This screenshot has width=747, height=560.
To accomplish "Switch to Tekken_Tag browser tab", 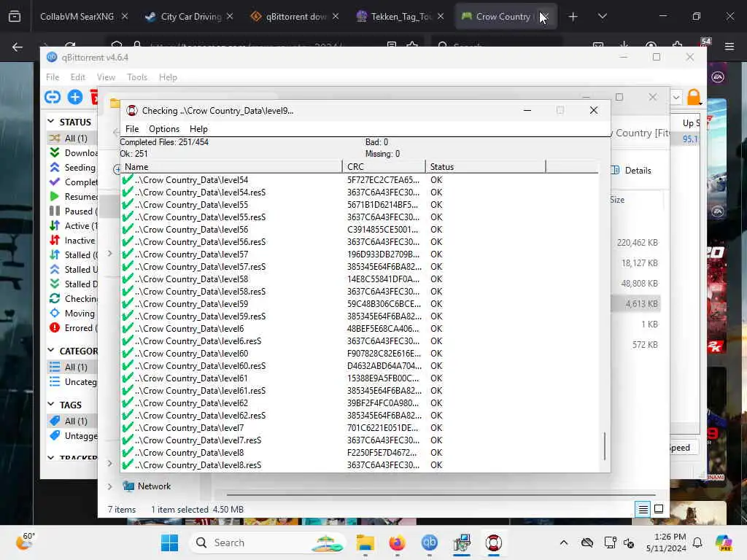I will click(x=400, y=17).
